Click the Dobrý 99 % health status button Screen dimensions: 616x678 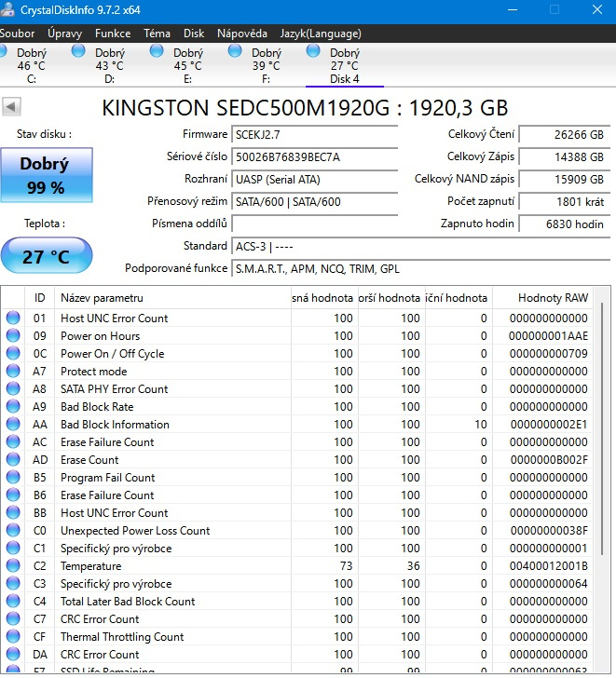(x=47, y=175)
